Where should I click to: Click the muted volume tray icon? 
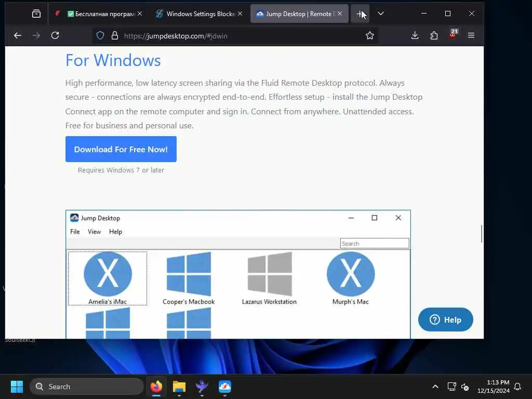pos(465,387)
